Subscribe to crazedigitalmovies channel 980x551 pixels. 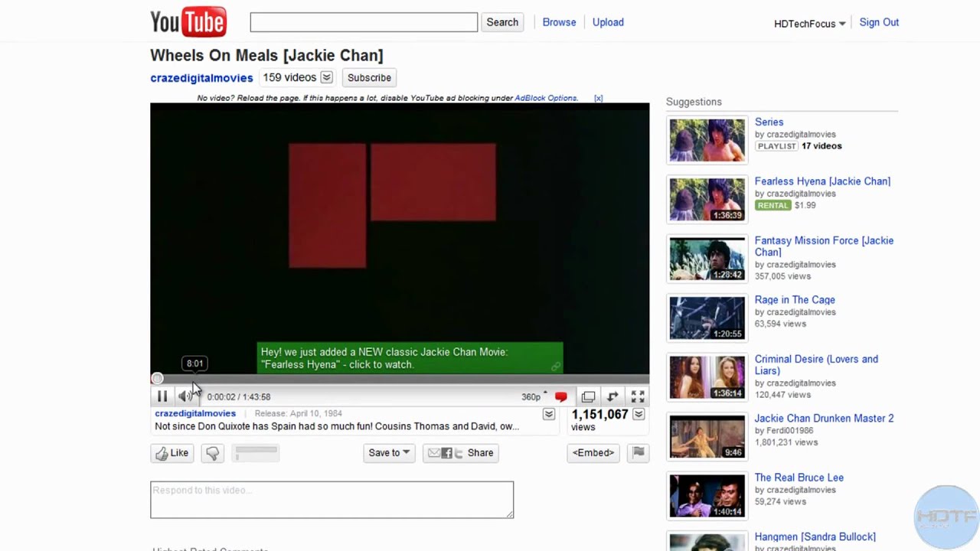click(369, 77)
